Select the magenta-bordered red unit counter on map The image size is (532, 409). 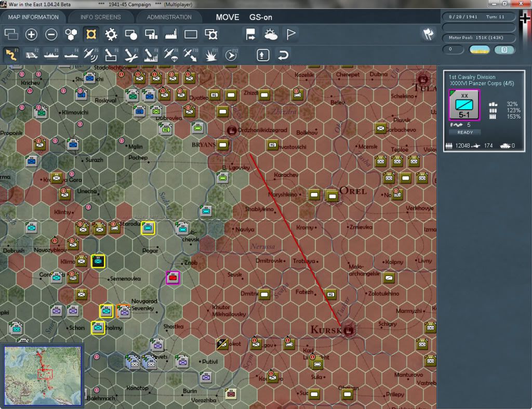tap(172, 278)
